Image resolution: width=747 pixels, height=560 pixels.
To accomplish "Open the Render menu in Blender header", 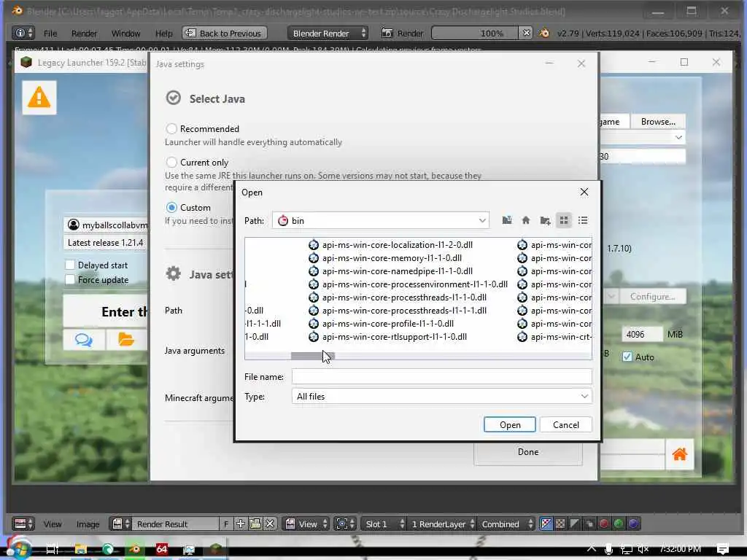I will (84, 34).
